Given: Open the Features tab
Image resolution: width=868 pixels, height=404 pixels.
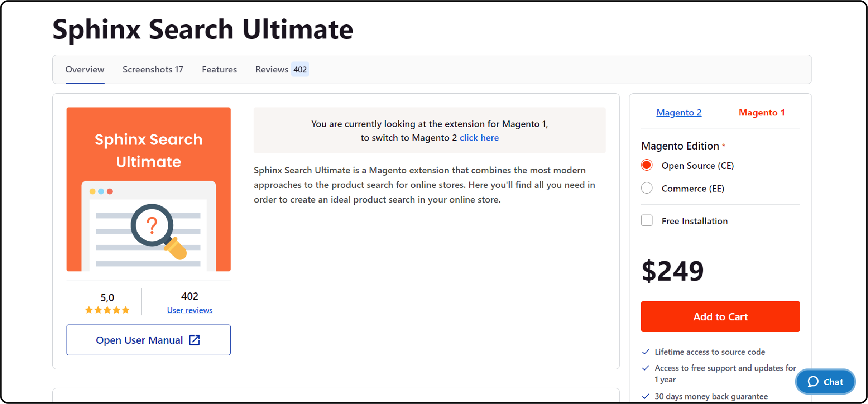Looking at the screenshot, I should point(219,69).
